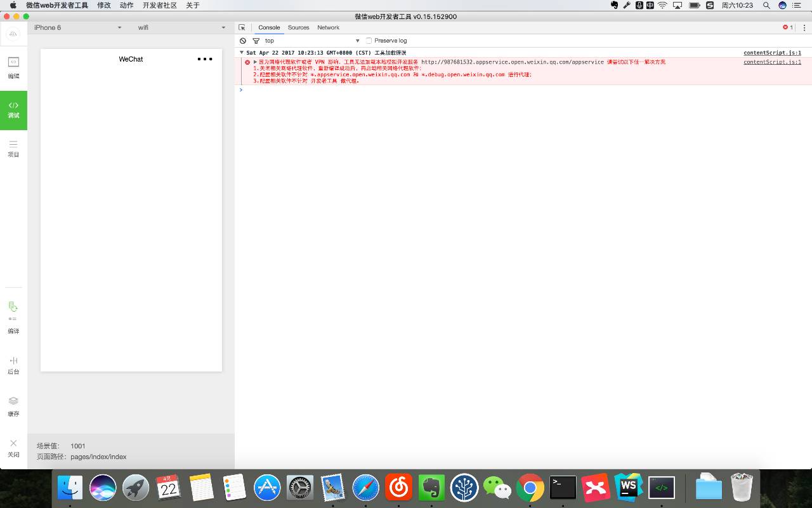Click the 关闭 (close) sidebar button
The height and width of the screenshot is (508, 812).
click(x=13, y=448)
